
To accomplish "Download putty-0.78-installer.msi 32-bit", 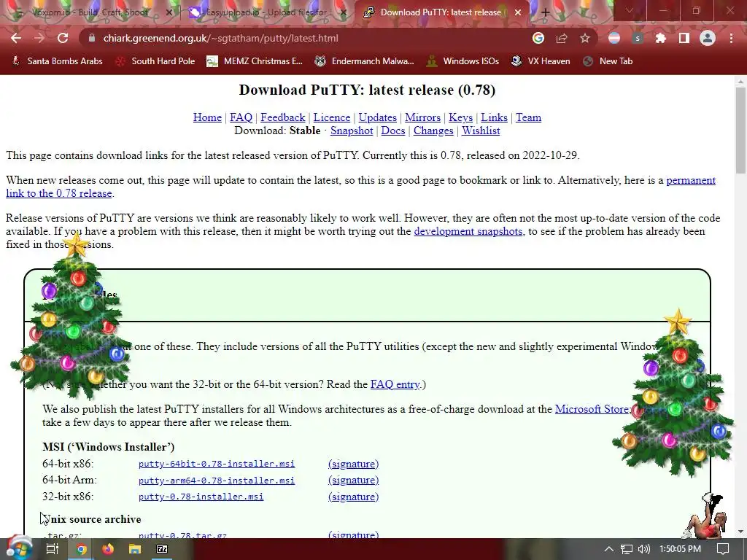I will [201, 497].
